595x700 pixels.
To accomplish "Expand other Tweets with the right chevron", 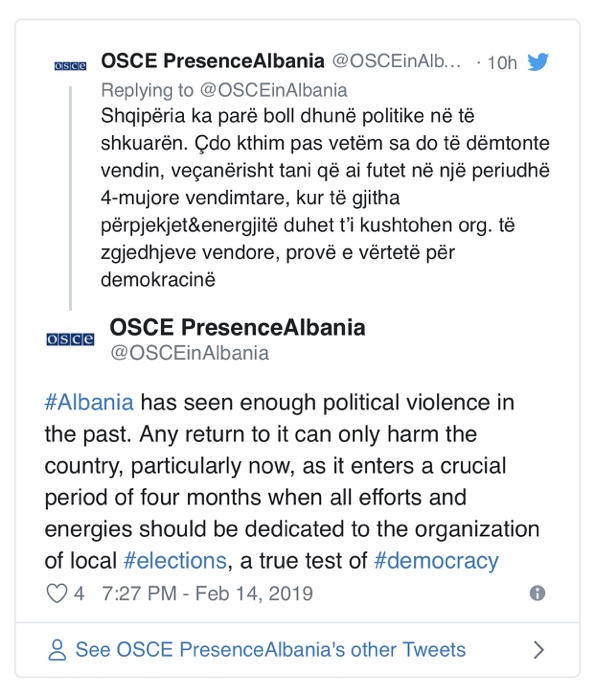I will (539, 650).
